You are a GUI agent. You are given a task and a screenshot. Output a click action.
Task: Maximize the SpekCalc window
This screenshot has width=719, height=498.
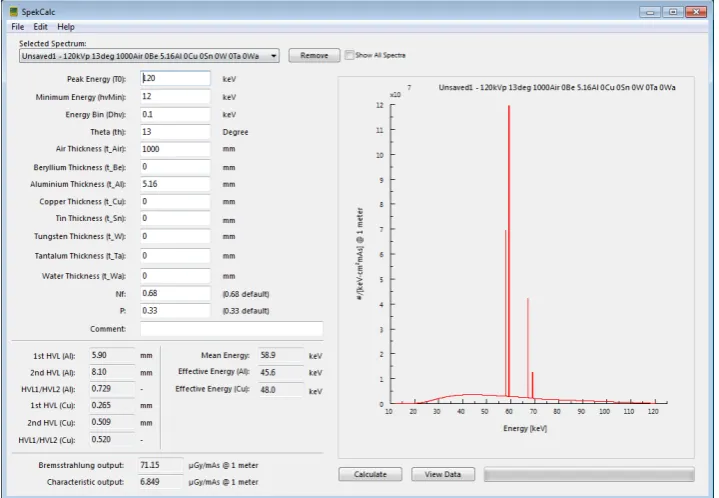click(x=673, y=12)
